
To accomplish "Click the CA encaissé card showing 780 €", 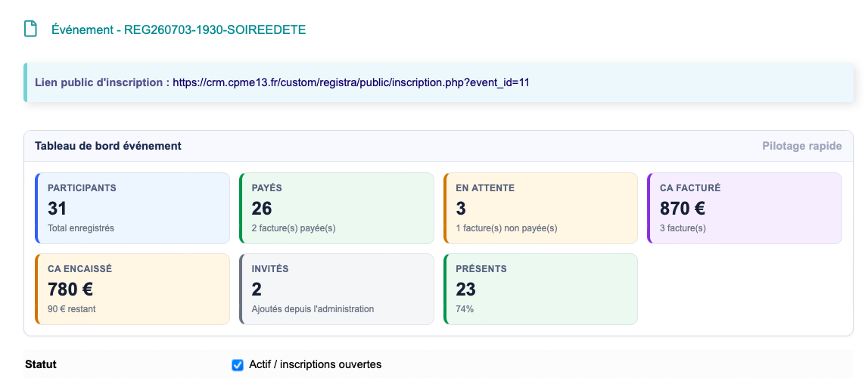I will tap(132, 289).
